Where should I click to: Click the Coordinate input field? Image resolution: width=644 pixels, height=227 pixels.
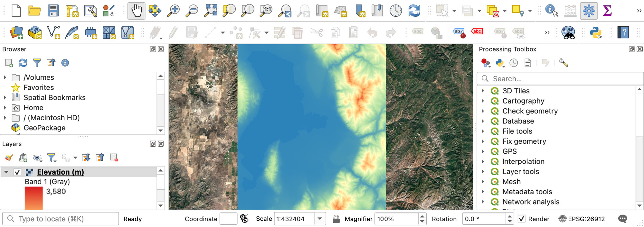pyautogui.click(x=228, y=219)
